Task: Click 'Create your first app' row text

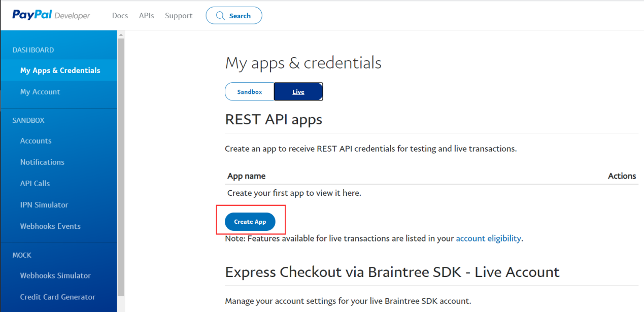Action: coord(294,193)
